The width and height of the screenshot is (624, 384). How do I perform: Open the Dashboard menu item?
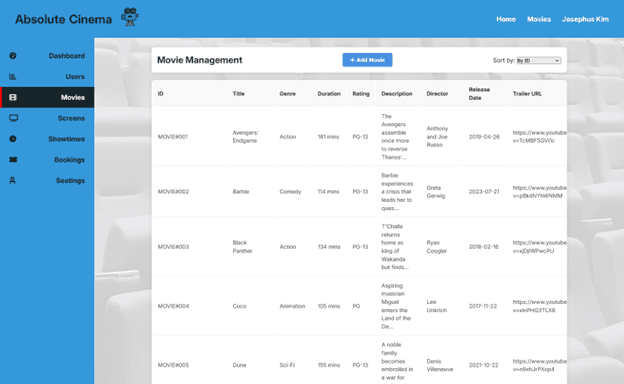pos(47,56)
